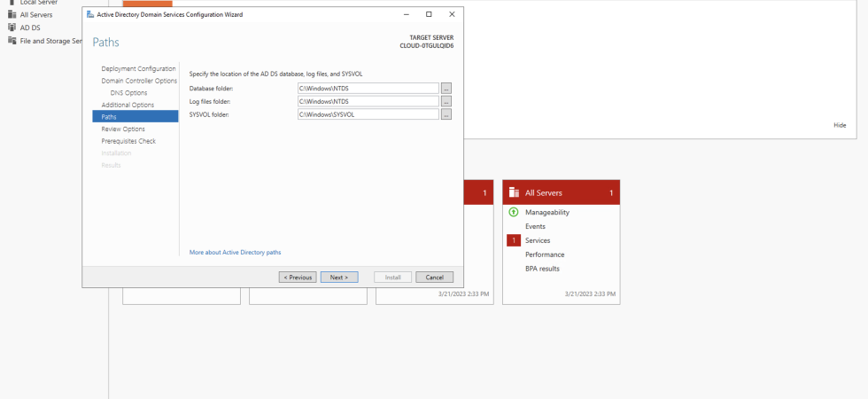Open Prerequisites Check wizard step
This screenshot has width=868, height=399.
click(128, 141)
